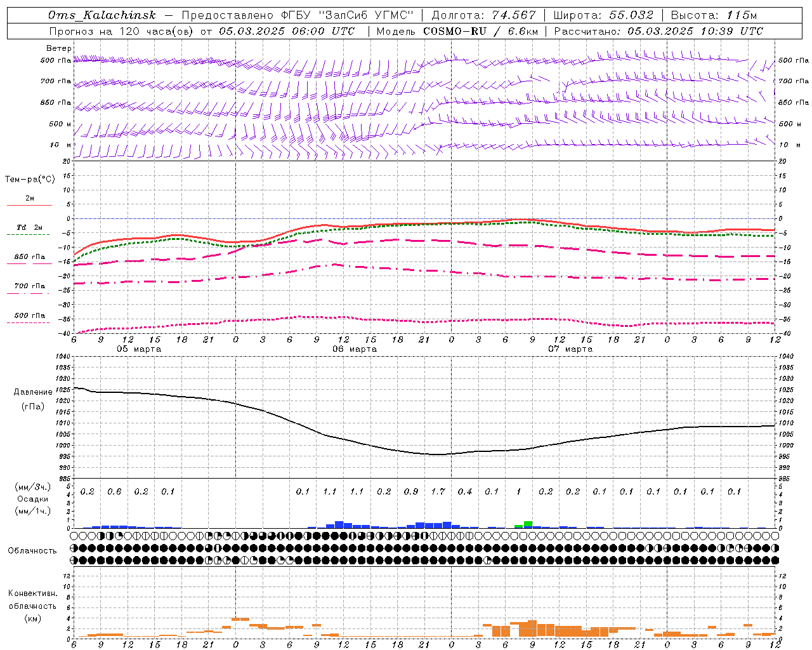Click the tall green precipitation bar
The image size is (812, 650).
(528, 524)
